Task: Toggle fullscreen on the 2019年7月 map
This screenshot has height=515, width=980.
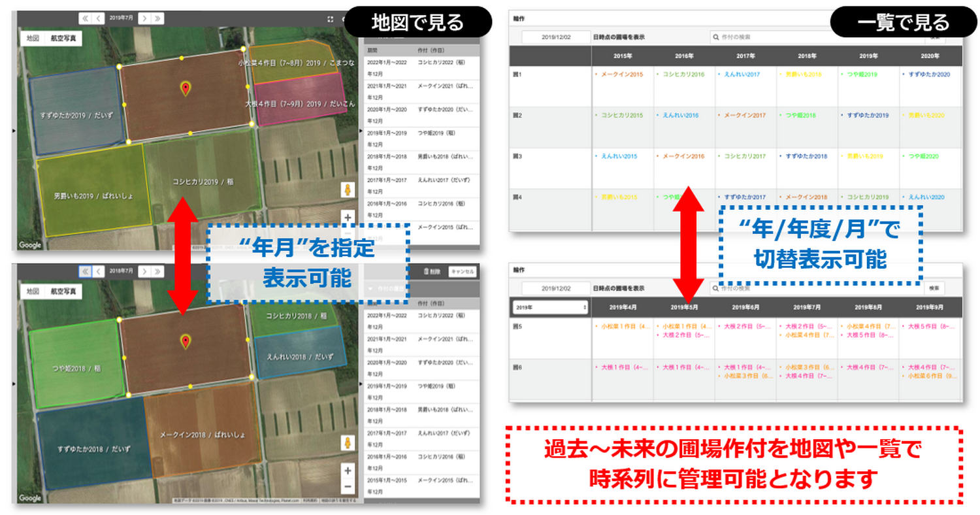Action: pos(331,20)
